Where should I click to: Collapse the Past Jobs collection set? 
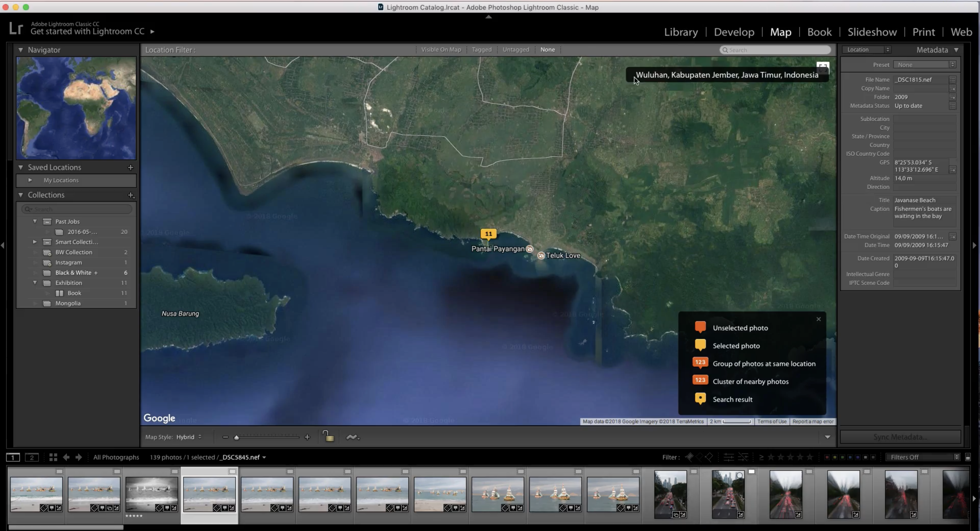[x=35, y=221]
